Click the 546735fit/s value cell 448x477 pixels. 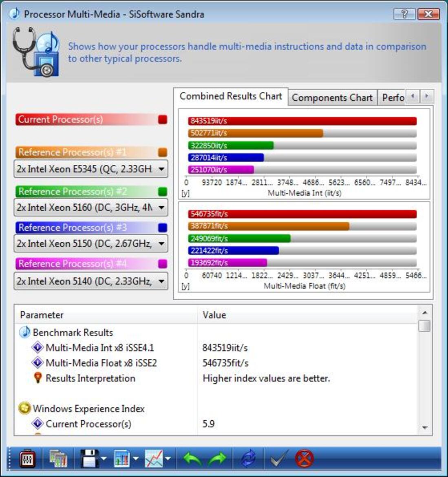coord(225,363)
